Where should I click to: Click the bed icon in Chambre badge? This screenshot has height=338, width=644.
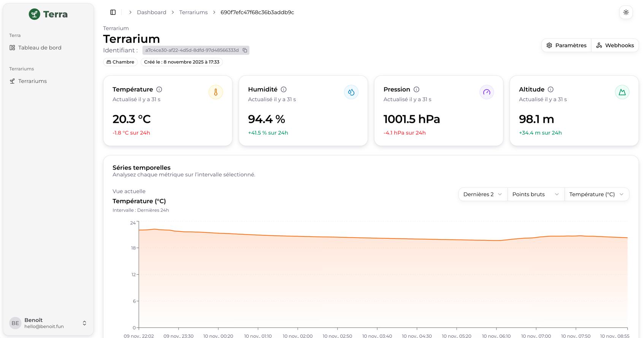tap(109, 62)
